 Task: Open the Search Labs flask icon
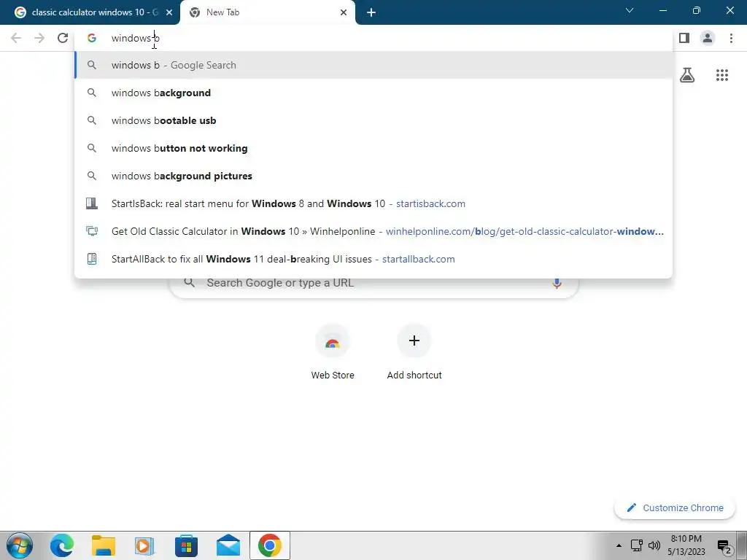[x=687, y=75]
